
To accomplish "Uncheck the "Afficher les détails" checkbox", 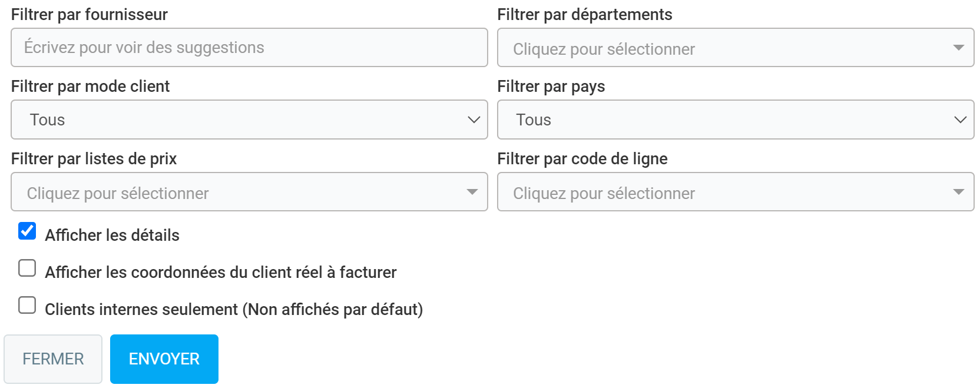I will point(27,231).
